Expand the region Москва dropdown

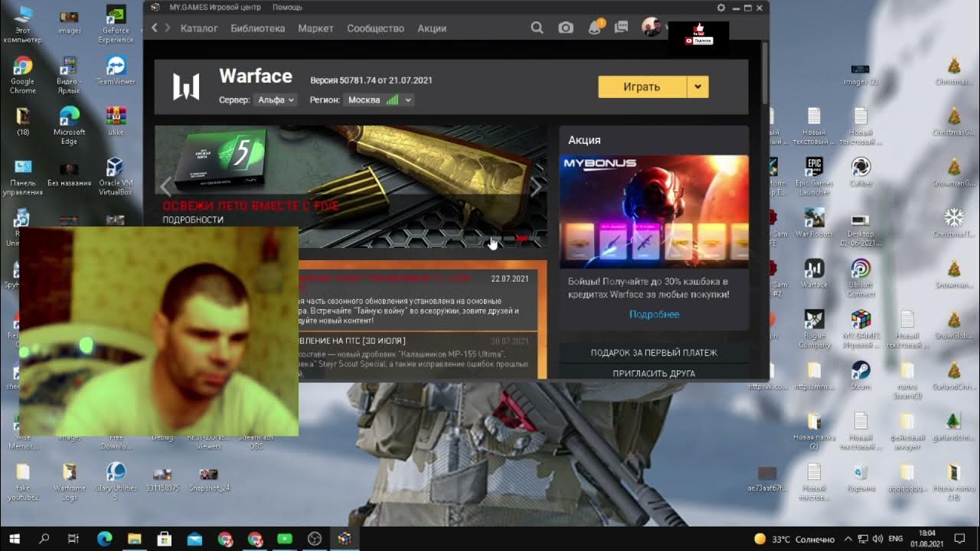pos(379,100)
